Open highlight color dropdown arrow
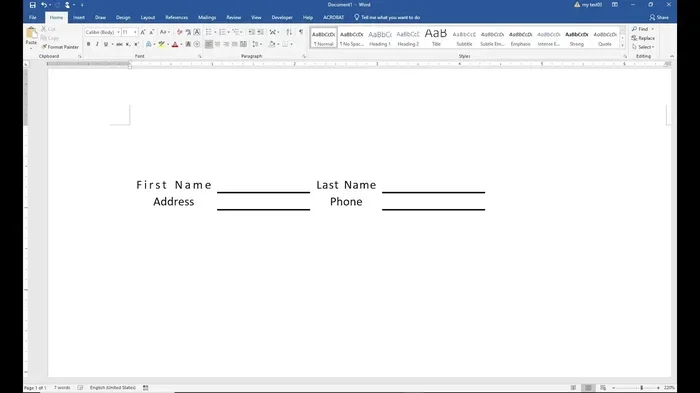 click(x=168, y=44)
